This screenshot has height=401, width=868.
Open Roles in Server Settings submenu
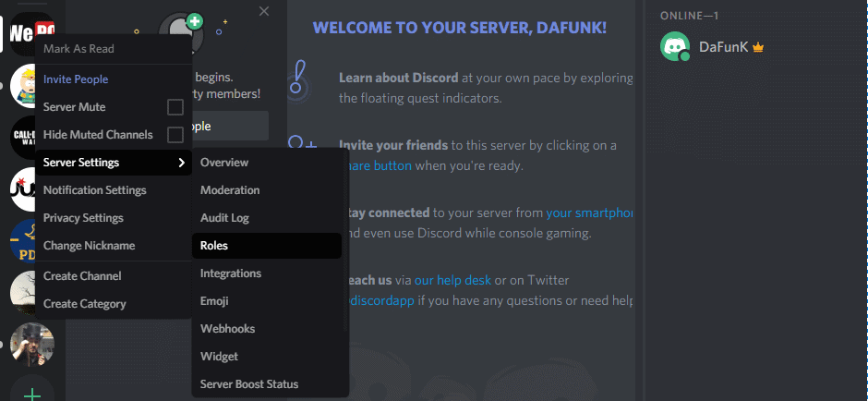[x=267, y=246]
